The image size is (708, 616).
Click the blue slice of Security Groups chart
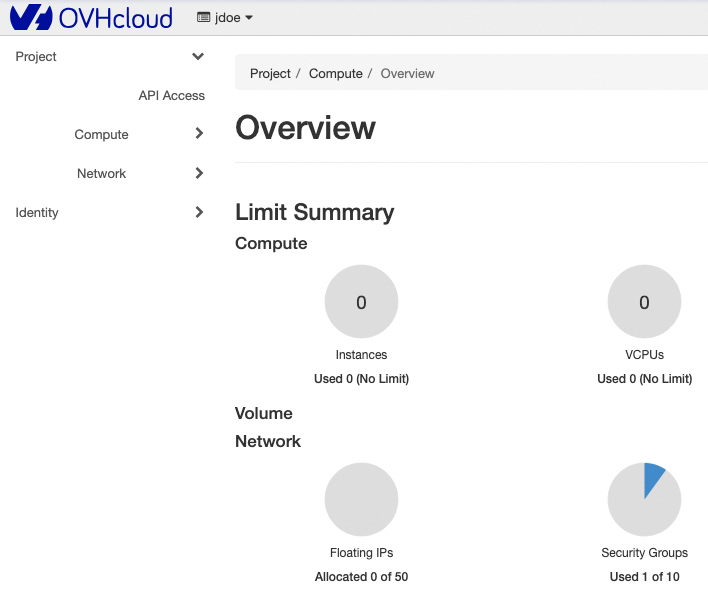[x=653, y=478]
